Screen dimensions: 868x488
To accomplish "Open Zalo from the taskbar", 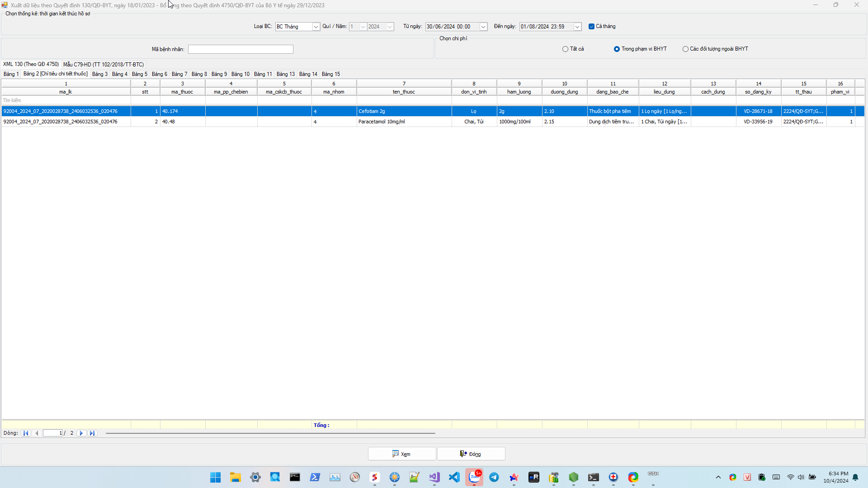I will tap(474, 477).
